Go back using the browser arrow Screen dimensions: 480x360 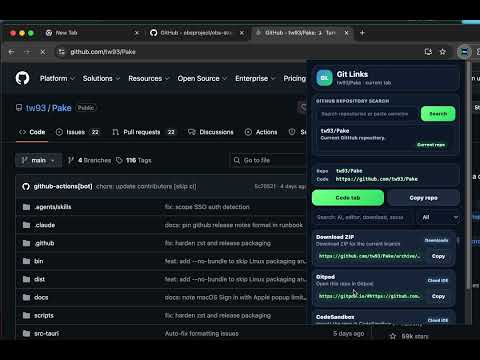point(12,52)
